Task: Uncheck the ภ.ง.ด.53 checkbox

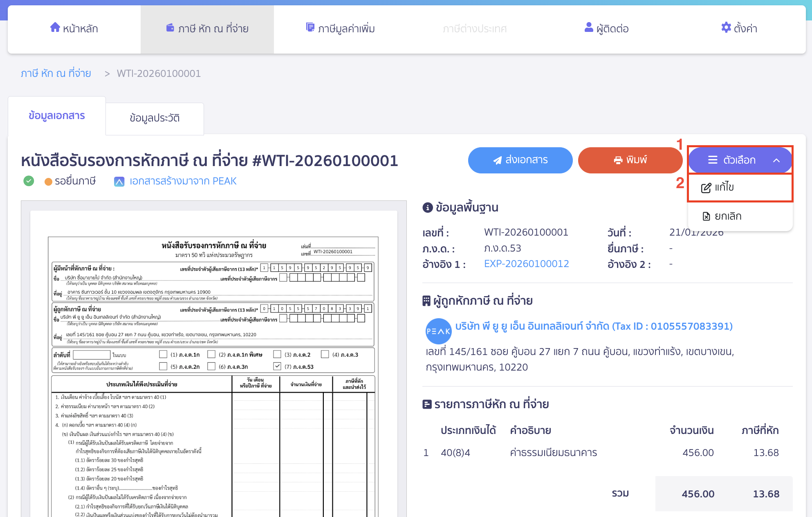Action: 278,366
